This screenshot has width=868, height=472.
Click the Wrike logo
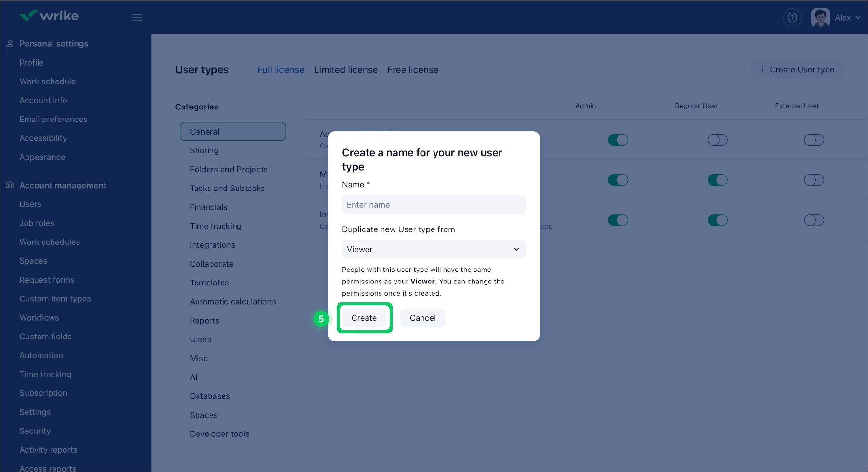click(48, 15)
